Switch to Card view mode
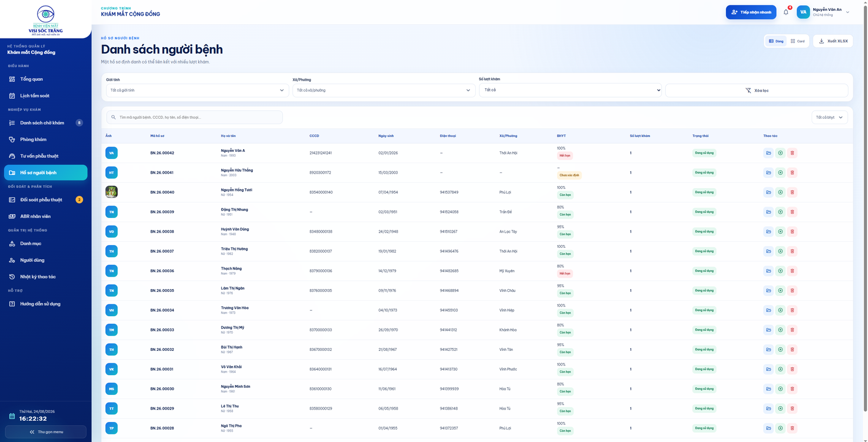Viewport: 868px width, 442px height. pos(797,41)
